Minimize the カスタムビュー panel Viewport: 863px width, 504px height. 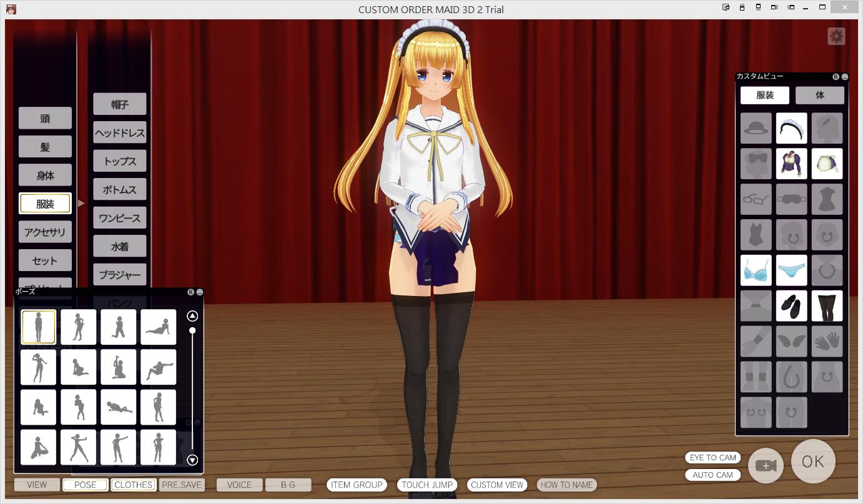coord(845,77)
